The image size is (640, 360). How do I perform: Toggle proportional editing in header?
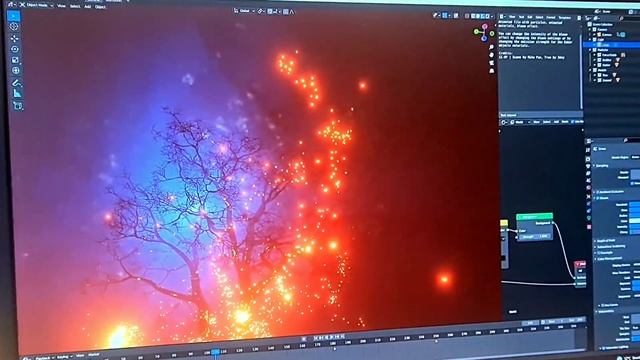pos(286,11)
